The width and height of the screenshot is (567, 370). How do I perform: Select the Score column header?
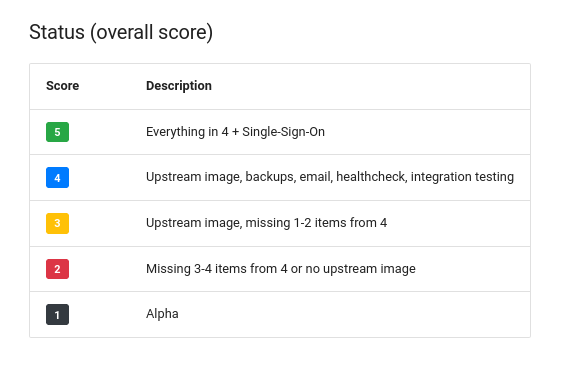click(63, 86)
